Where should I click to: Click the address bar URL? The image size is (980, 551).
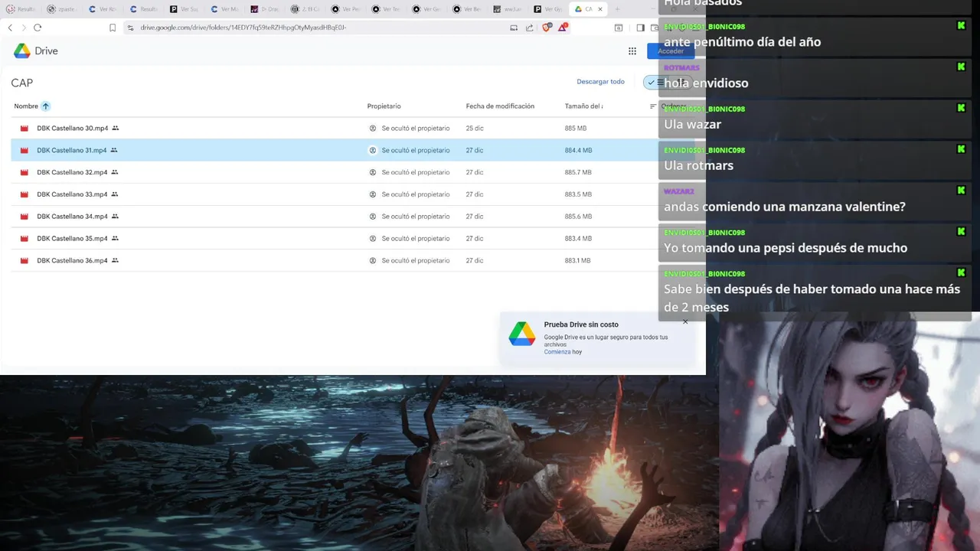(243, 28)
